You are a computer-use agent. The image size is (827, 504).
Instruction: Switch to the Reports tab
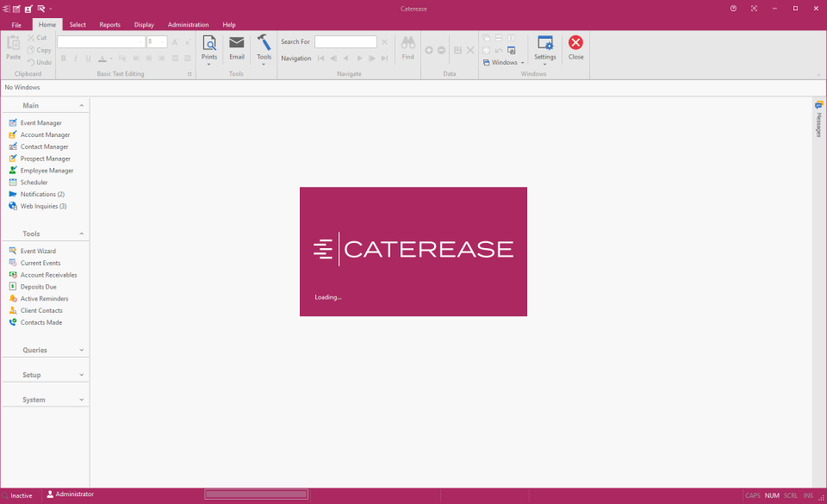click(109, 25)
